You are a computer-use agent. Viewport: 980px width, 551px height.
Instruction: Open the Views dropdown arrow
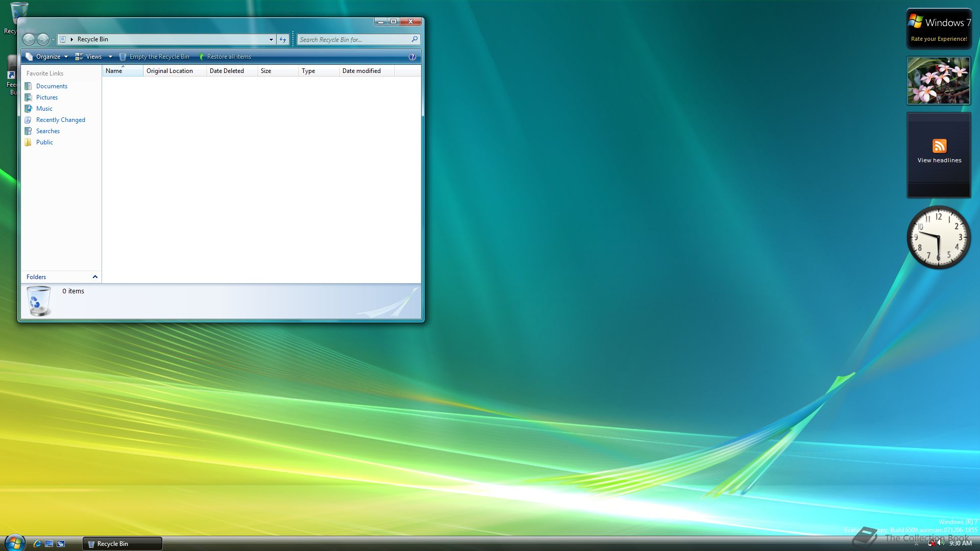(x=110, y=57)
